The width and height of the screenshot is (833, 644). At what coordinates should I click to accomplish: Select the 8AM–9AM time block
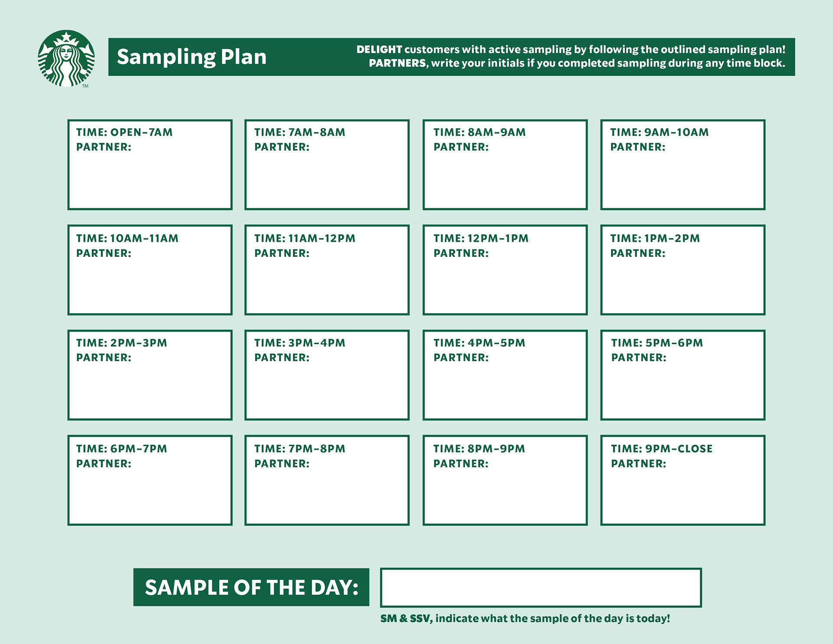tap(505, 165)
